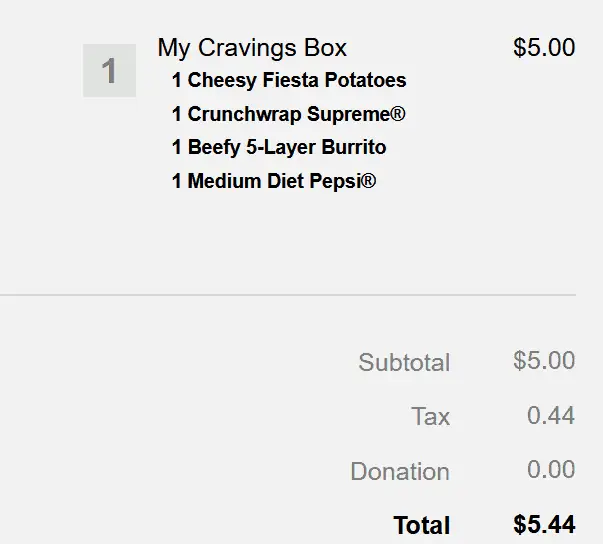Image resolution: width=603 pixels, height=544 pixels.
Task: Click the gray quantity box showing 1
Action: (109, 71)
